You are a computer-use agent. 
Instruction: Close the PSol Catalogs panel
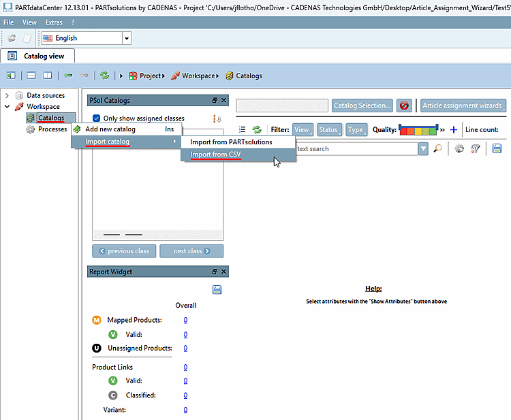tap(223, 100)
